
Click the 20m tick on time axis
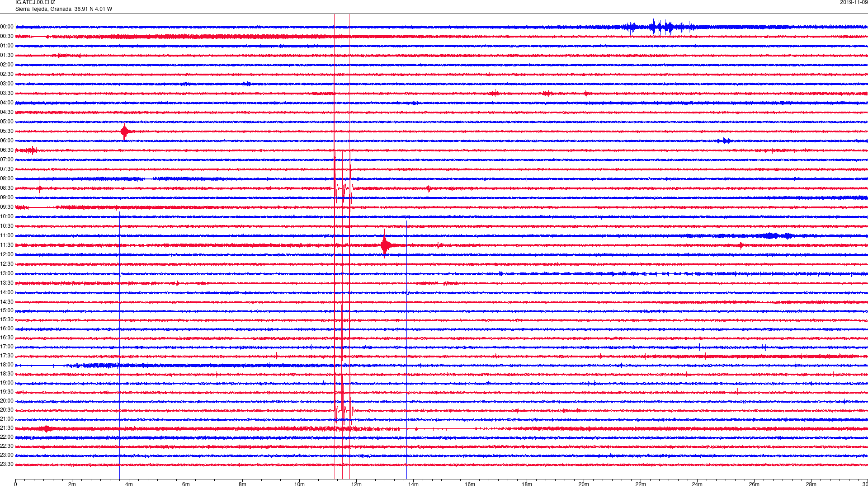coord(584,484)
